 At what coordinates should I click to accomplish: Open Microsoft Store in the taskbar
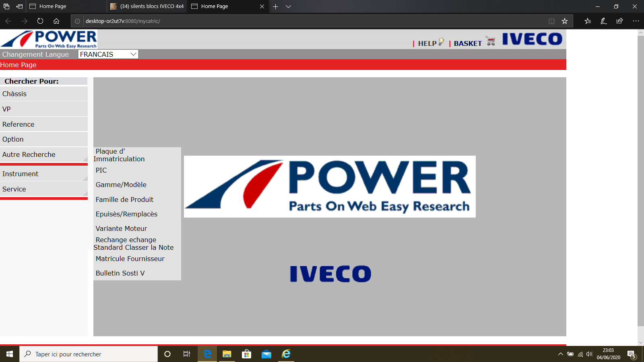coord(246,354)
